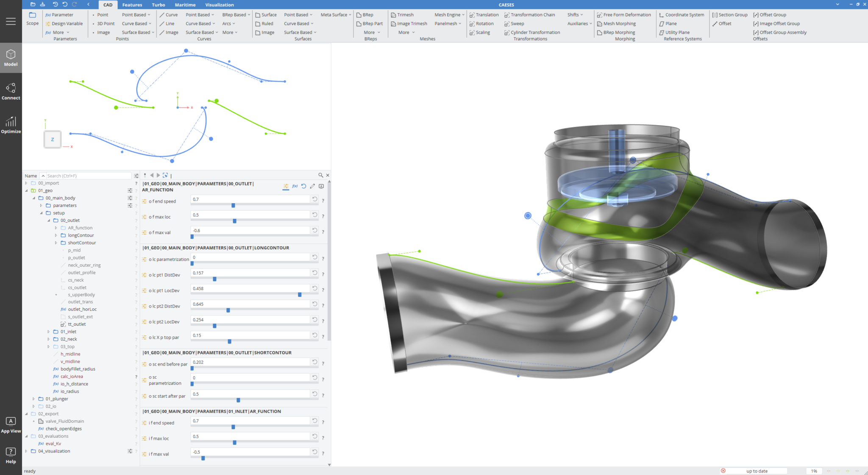Click the 'o lc pt1 LocDev' slider handle
Viewport: 868px width, 475px height.
[300, 294]
